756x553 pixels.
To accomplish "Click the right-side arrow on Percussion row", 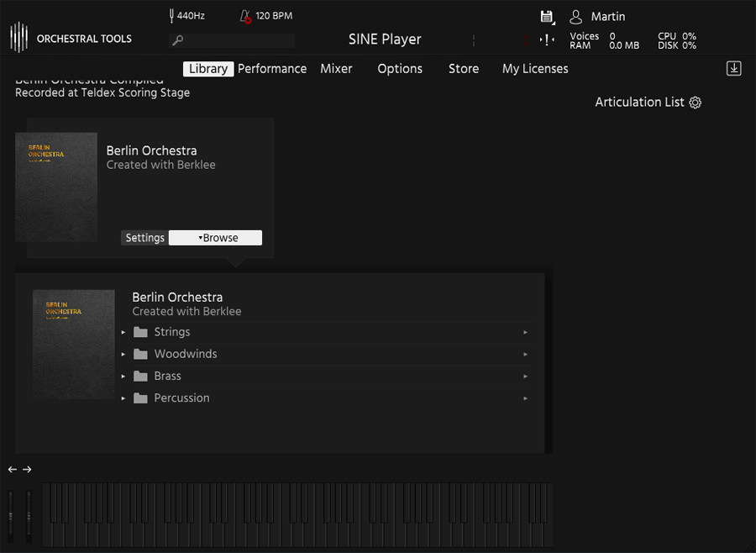I will coord(526,398).
